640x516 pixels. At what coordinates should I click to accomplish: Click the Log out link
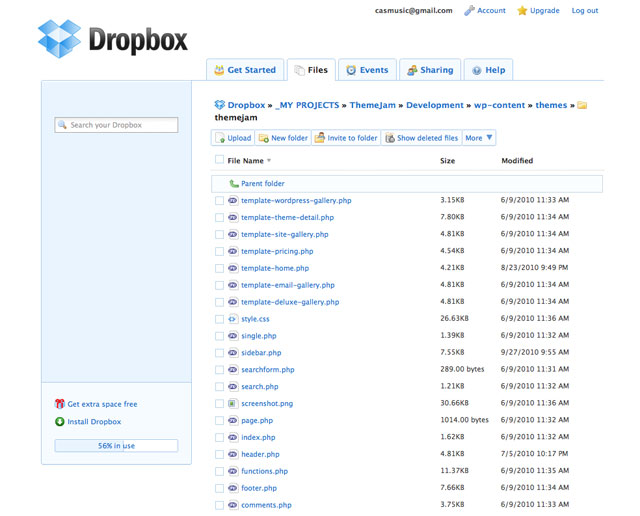(585, 11)
